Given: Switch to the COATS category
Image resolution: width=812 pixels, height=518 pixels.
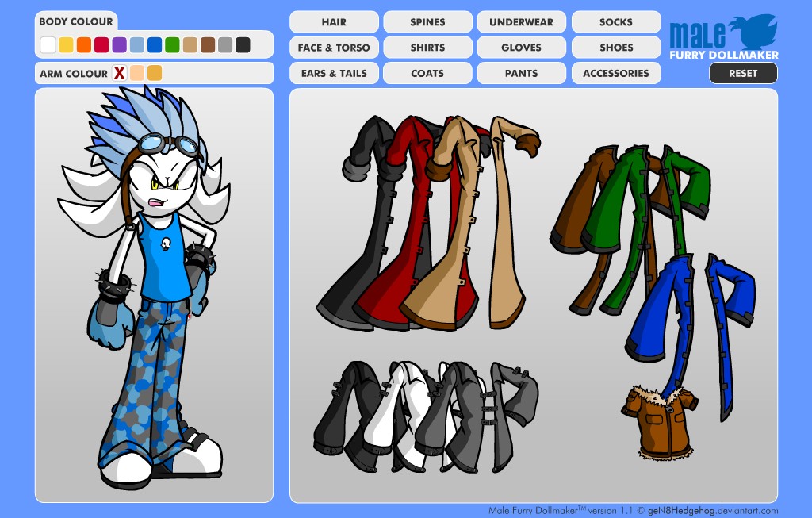Looking at the screenshot, I should pos(427,73).
